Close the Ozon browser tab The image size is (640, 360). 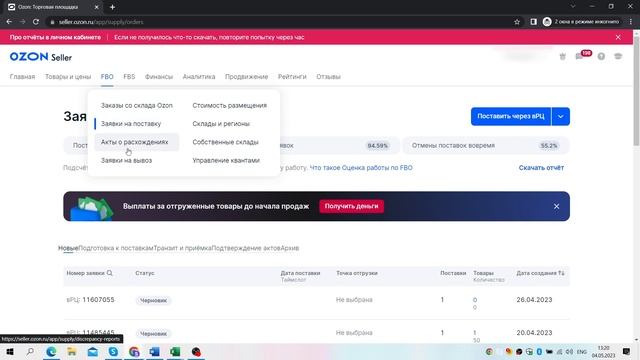tap(96, 7)
